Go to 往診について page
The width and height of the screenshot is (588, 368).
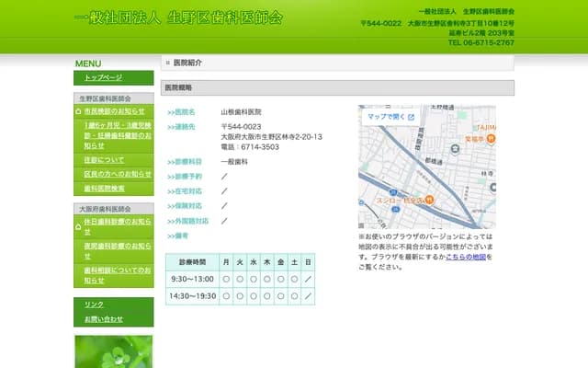[x=104, y=159]
